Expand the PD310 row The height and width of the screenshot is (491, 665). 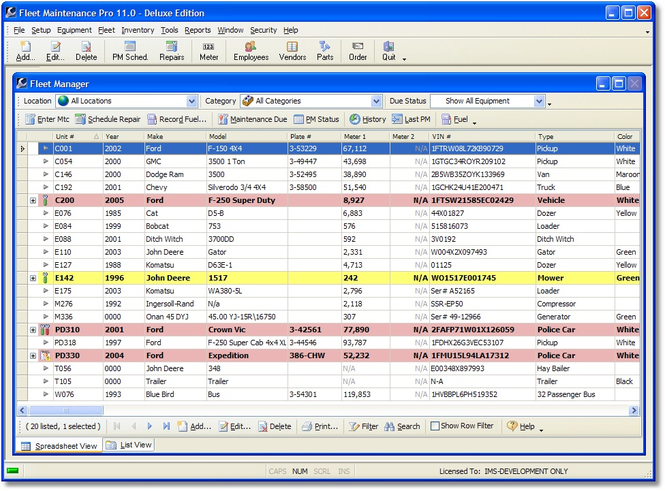[33, 329]
